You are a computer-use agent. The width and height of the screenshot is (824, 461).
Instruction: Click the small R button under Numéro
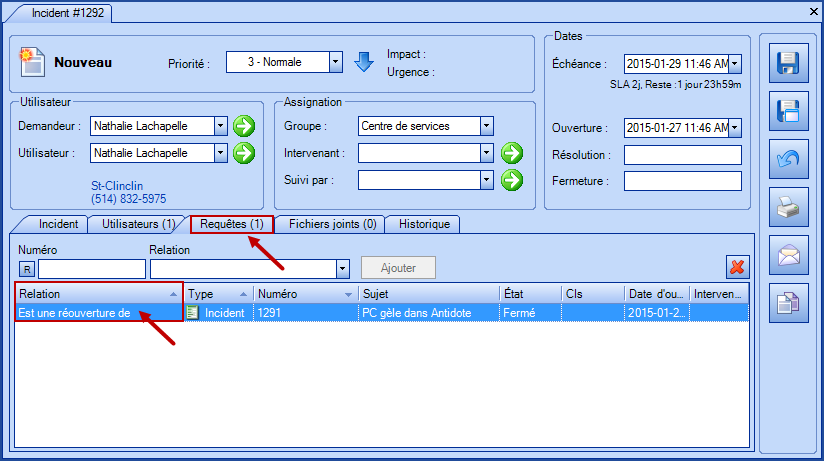click(x=26, y=269)
